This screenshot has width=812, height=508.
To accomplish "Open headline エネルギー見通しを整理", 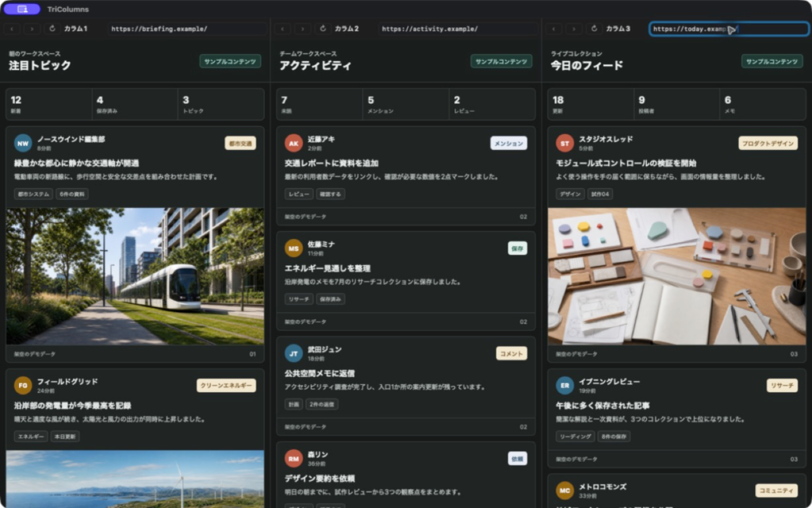I will 327,268.
